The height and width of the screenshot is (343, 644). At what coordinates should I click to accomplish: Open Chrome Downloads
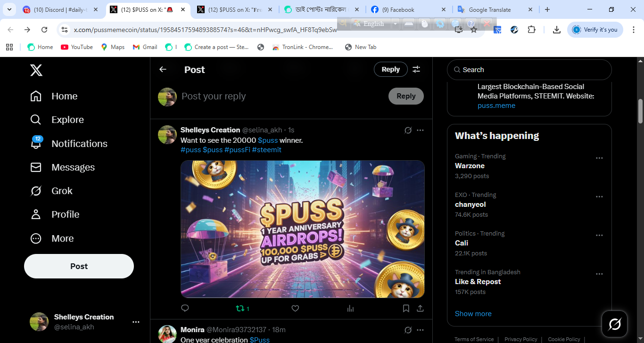click(557, 30)
